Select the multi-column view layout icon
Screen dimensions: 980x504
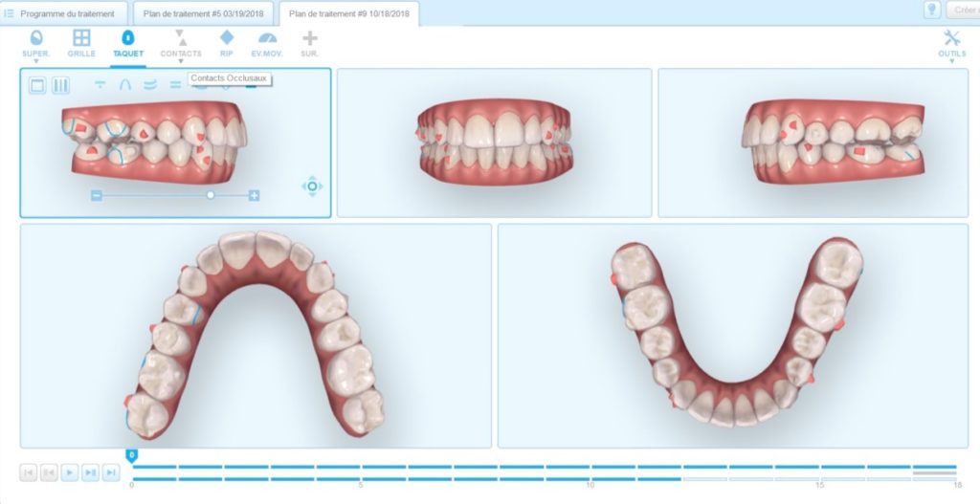tap(60, 85)
